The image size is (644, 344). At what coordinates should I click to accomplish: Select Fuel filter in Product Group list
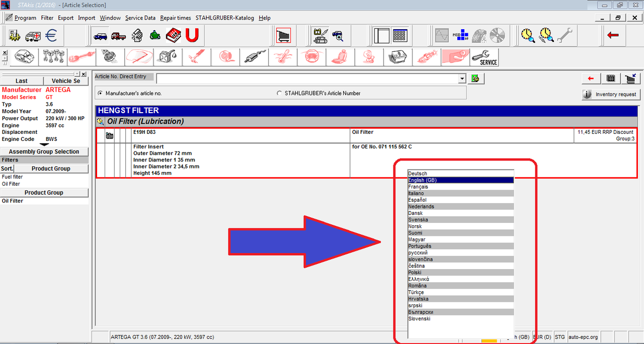[12, 177]
